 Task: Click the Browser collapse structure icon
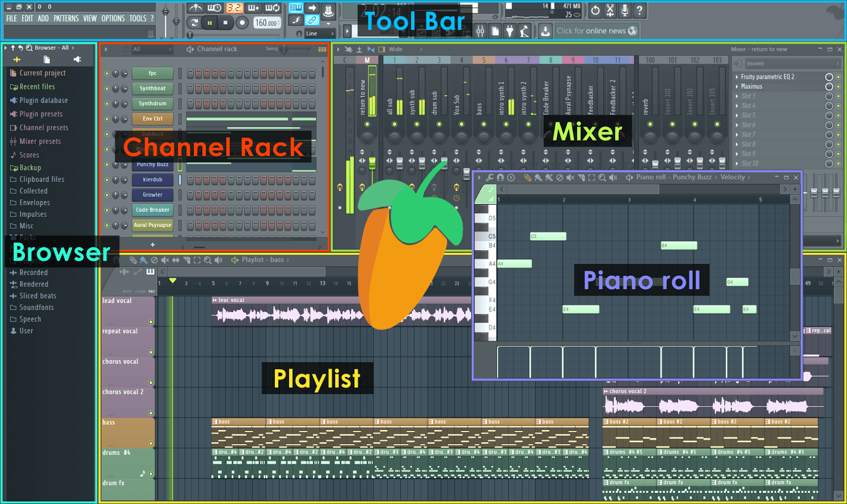(x=13, y=48)
